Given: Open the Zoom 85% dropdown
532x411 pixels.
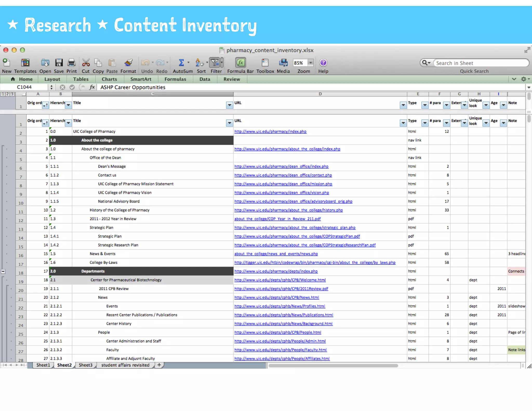Looking at the screenshot, I should [311, 63].
